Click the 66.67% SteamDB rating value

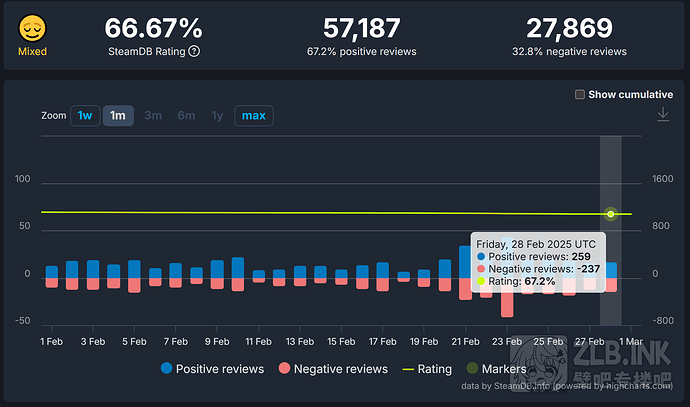[x=153, y=28]
